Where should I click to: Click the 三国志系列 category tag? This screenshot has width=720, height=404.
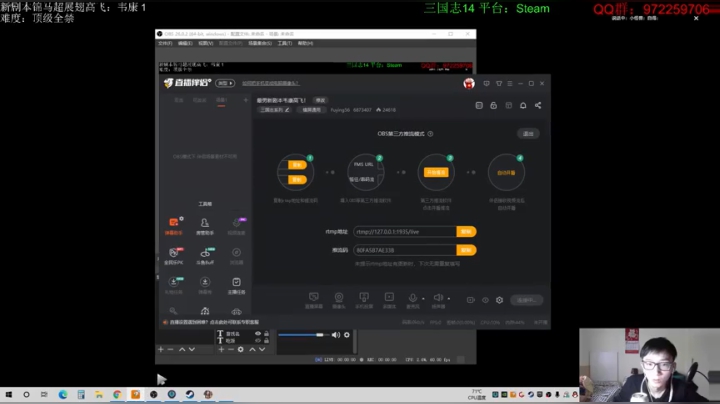275,110
